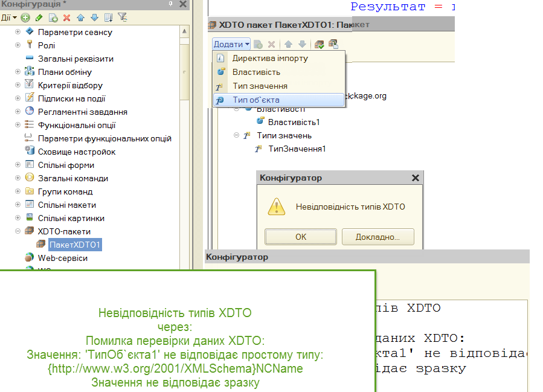Screen dimensions: 543x392
Task: Click the move up arrow in Конфігурація toolbar
Action: pyautogui.click(x=80, y=18)
